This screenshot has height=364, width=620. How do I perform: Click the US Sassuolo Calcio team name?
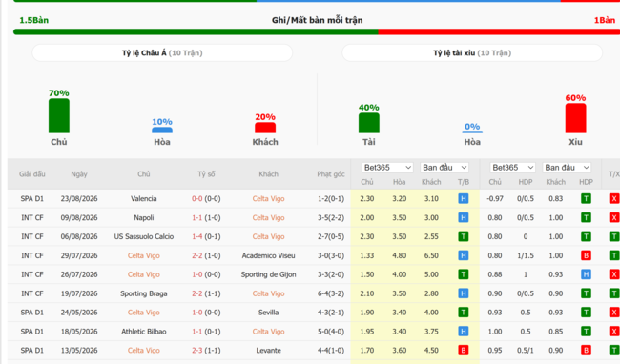click(143, 236)
